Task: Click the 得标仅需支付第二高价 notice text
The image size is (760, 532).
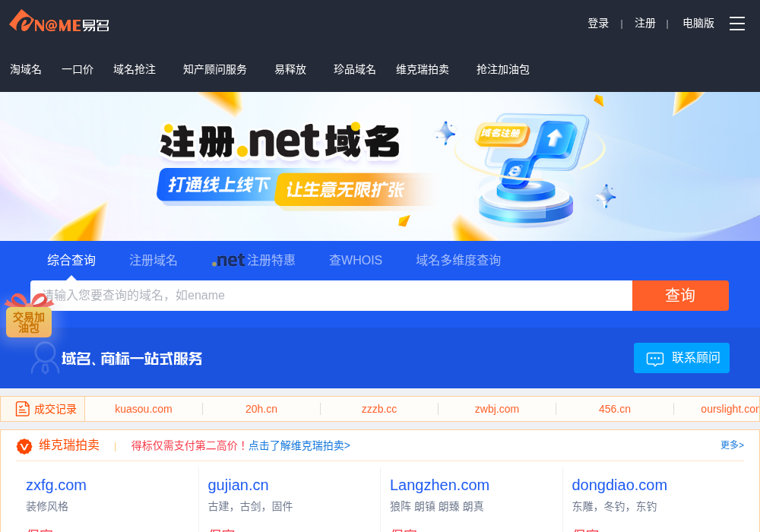Action: [189, 446]
